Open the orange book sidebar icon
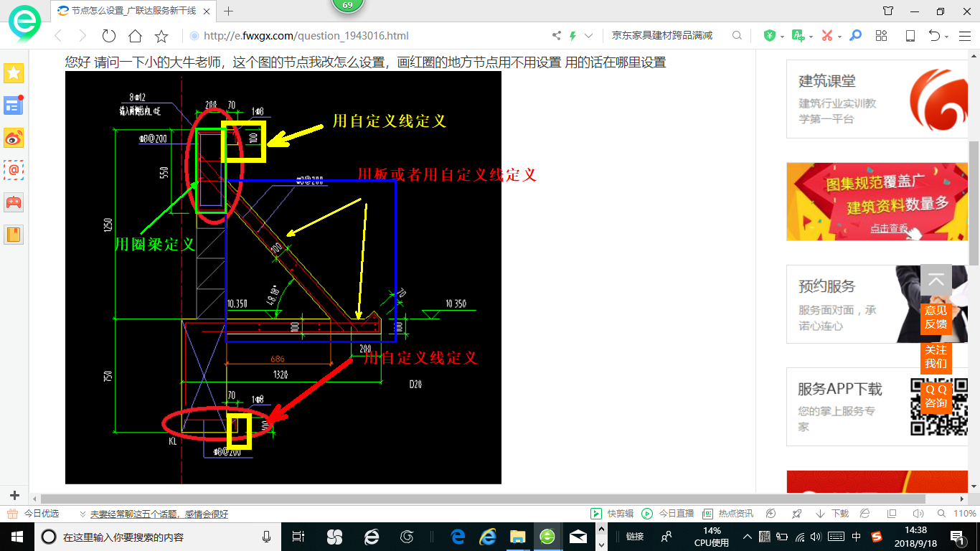The width and height of the screenshot is (980, 551). (x=14, y=235)
